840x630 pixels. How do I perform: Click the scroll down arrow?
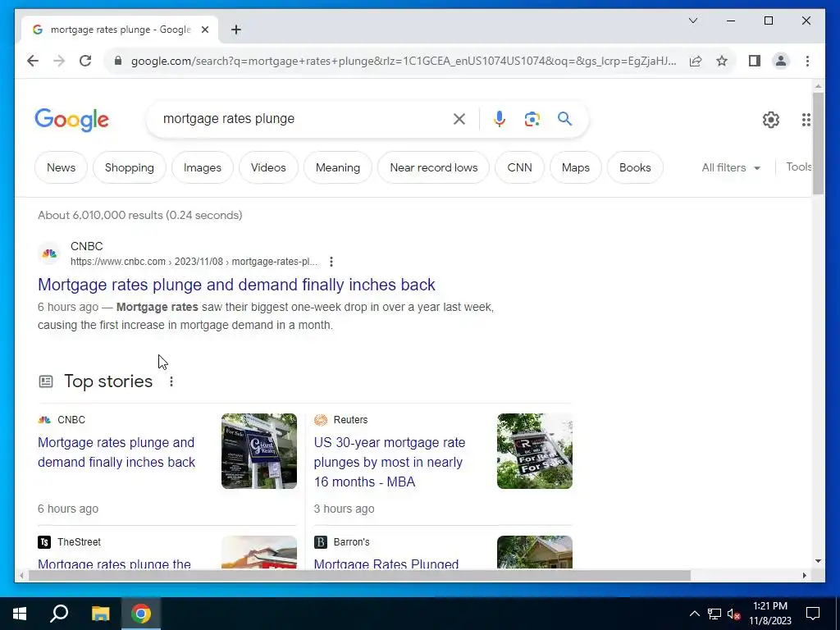point(818,561)
